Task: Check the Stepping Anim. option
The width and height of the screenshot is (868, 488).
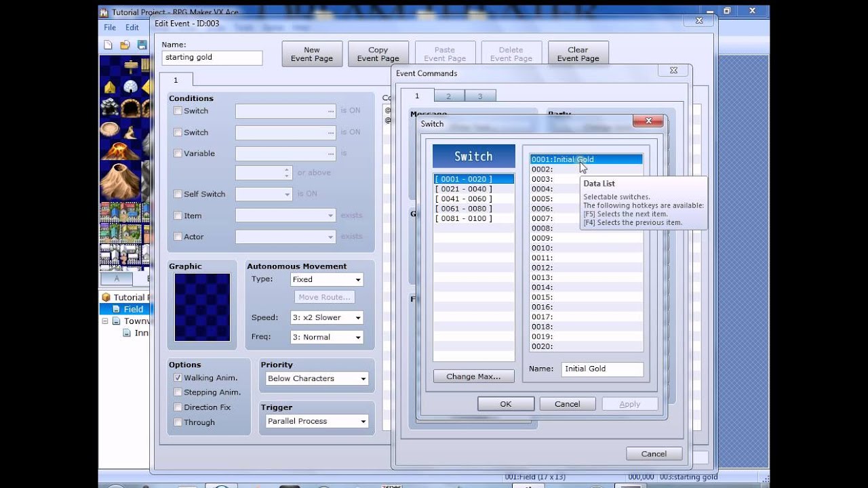Action: [178, 392]
